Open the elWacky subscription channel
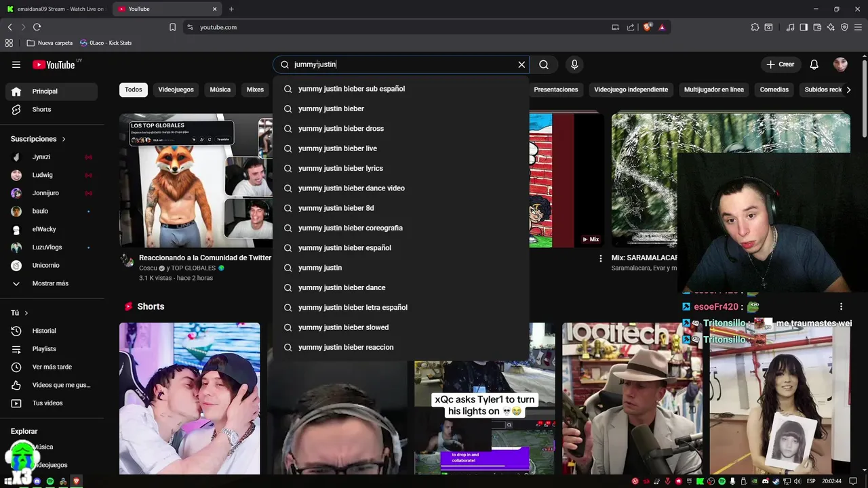868x488 pixels. point(52,229)
